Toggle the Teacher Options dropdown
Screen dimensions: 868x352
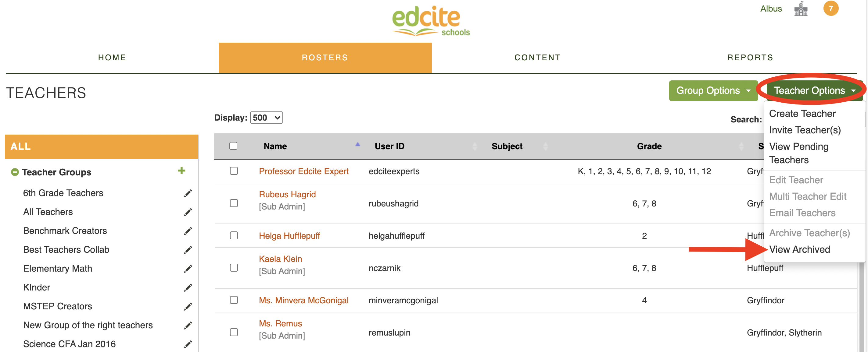pos(814,90)
